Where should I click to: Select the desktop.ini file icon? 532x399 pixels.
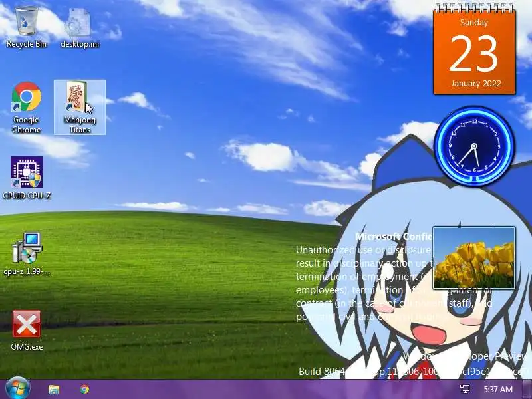[x=80, y=27]
